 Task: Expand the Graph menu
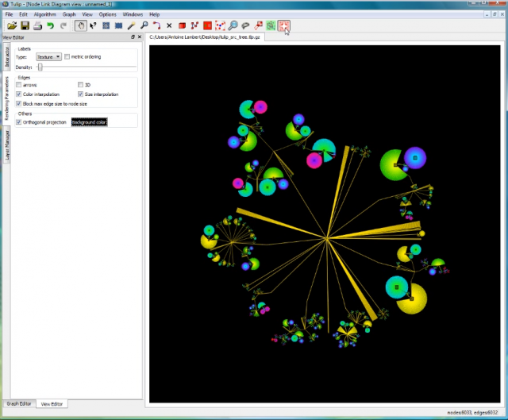coord(69,14)
